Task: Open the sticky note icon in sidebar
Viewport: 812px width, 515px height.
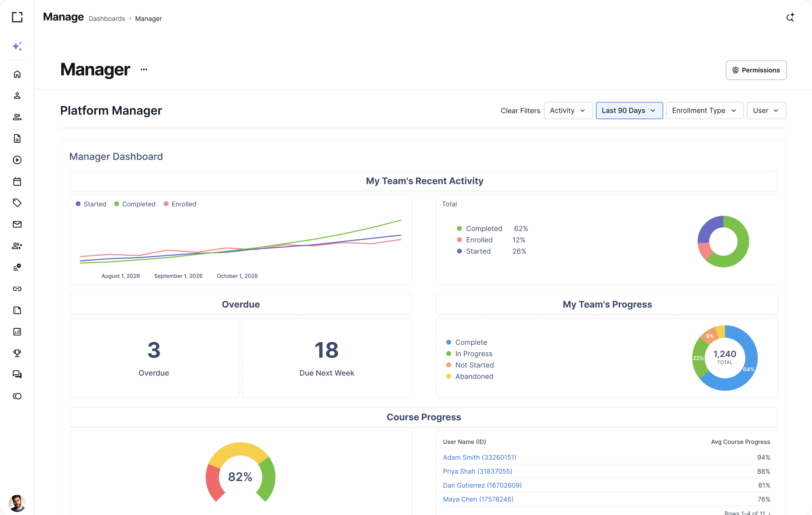Action: pos(17,310)
